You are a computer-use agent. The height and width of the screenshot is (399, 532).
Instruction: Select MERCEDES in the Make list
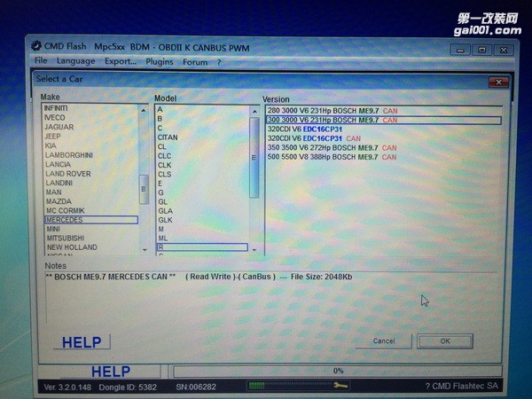click(65, 219)
